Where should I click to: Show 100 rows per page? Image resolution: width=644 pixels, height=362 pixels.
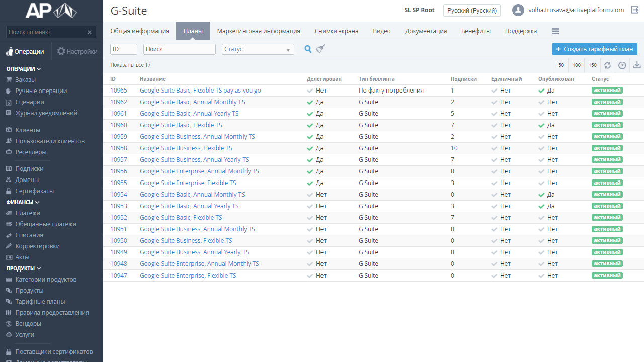(x=577, y=65)
